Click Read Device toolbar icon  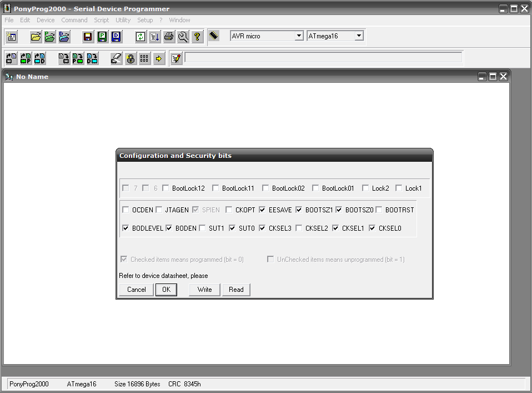(x=11, y=58)
